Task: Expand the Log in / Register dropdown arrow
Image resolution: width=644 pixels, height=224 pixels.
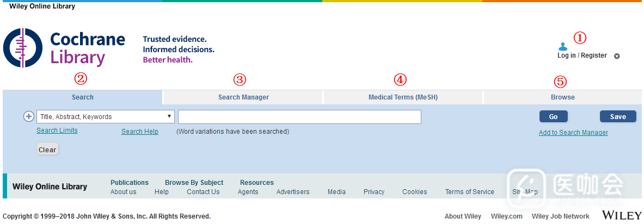Action: (x=617, y=56)
